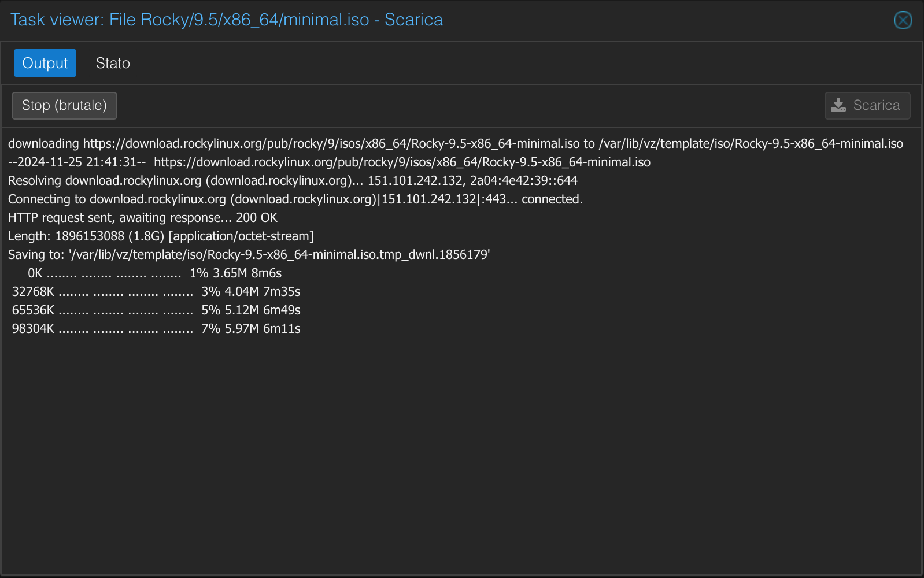This screenshot has height=578, width=924.
Task: Click the 'Saving to:' log line
Action: (x=249, y=254)
